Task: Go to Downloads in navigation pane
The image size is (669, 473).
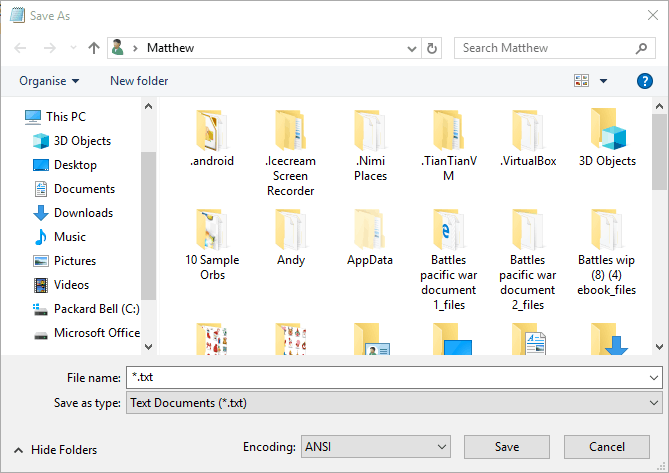Action: pos(73,213)
